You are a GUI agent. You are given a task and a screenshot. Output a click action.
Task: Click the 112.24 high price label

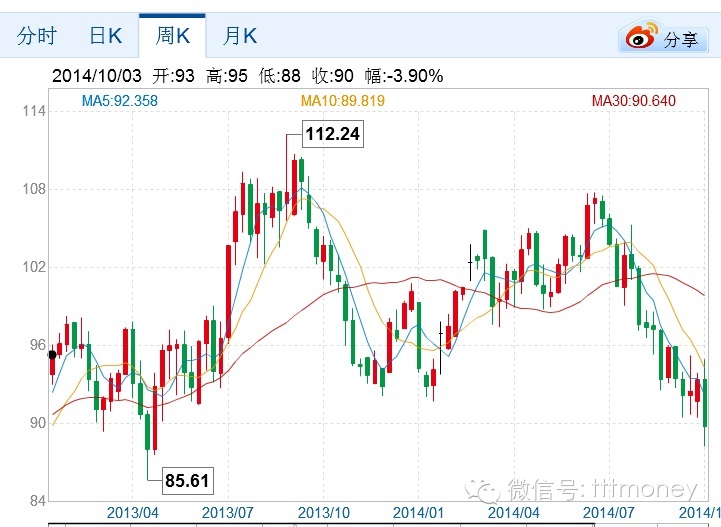[x=332, y=134]
